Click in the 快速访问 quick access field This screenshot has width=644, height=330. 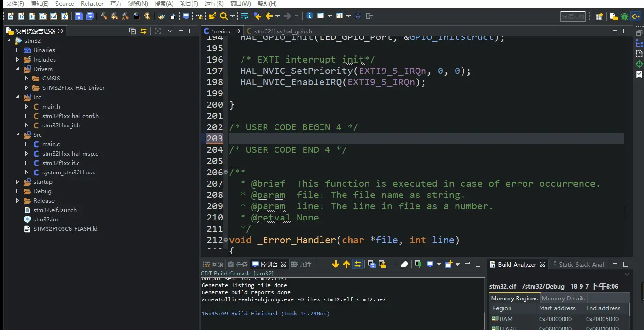(x=573, y=16)
